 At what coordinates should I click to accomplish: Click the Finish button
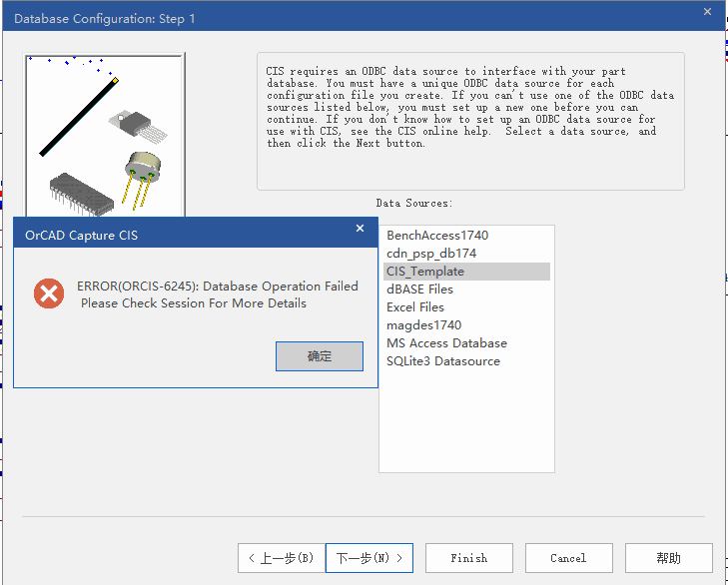(x=469, y=558)
